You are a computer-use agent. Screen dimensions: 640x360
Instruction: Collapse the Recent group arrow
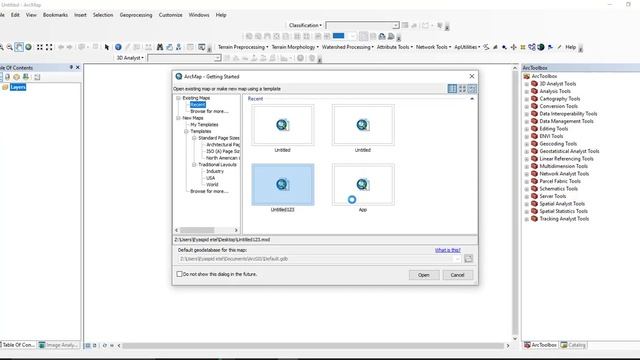472,99
